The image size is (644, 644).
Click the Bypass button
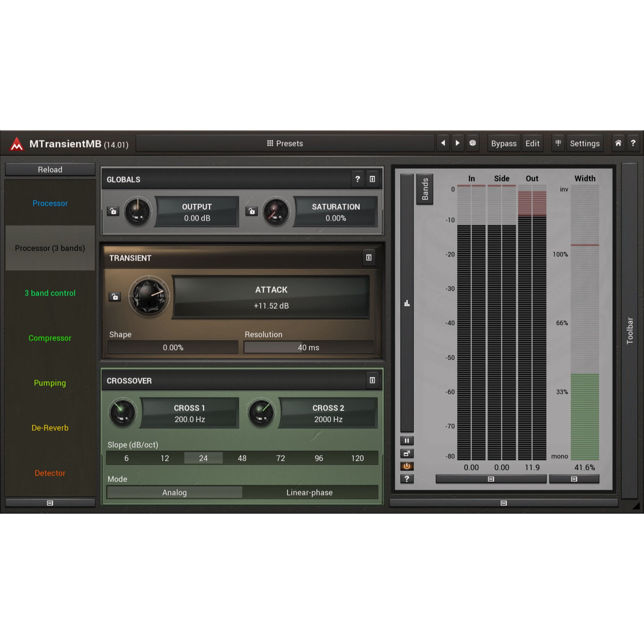[x=504, y=143]
